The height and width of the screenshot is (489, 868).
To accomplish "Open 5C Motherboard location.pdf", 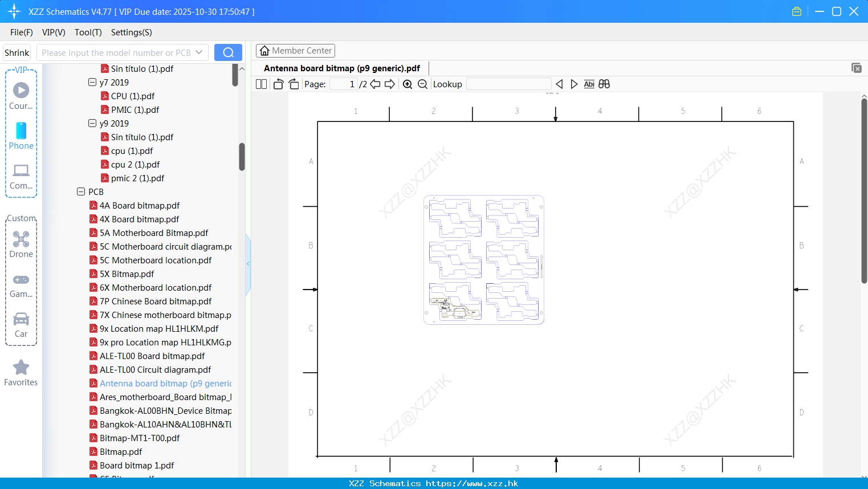I will click(x=156, y=260).
